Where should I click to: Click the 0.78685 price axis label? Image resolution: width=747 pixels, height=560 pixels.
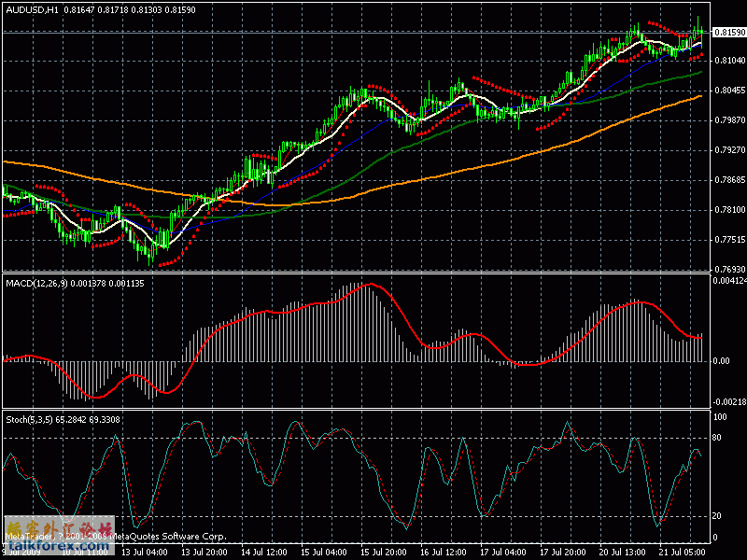(730, 180)
